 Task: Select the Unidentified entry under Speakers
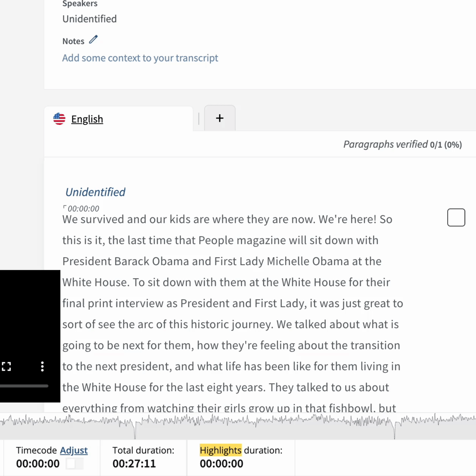pos(89,19)
